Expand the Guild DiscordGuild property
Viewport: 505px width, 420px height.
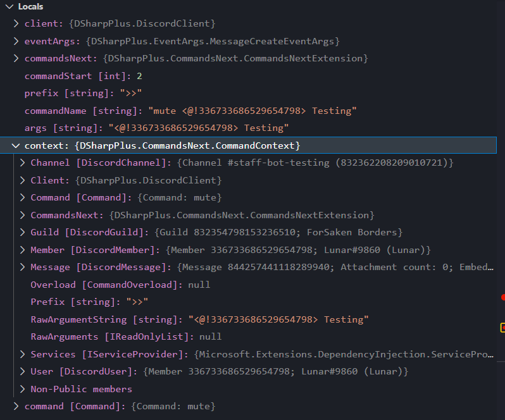coord(22,232)
